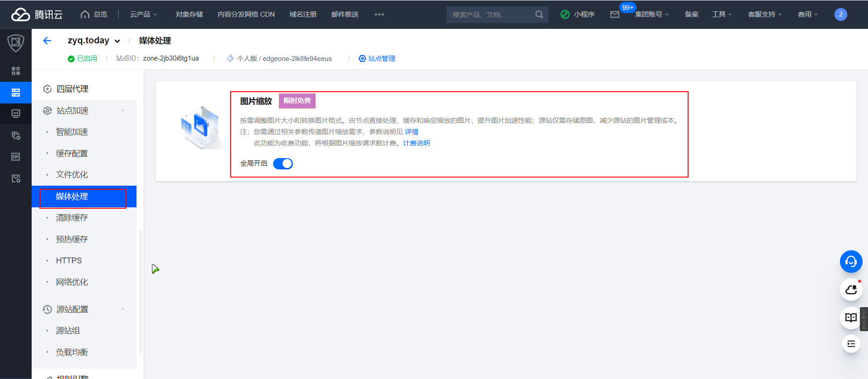Viewport: 868px width, 379px height.
Task: Click the zone-2jb30i6tg1ua site ID
Action: [171, 58]
